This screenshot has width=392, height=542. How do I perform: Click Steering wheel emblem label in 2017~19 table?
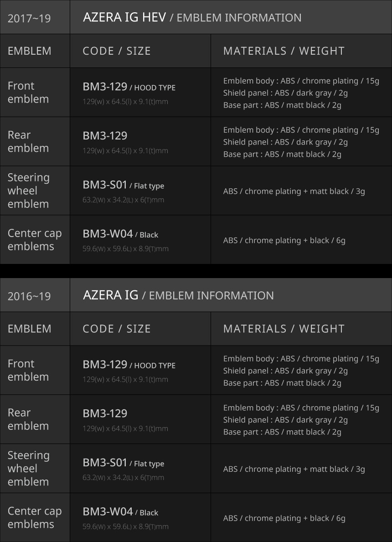point(28,191)
